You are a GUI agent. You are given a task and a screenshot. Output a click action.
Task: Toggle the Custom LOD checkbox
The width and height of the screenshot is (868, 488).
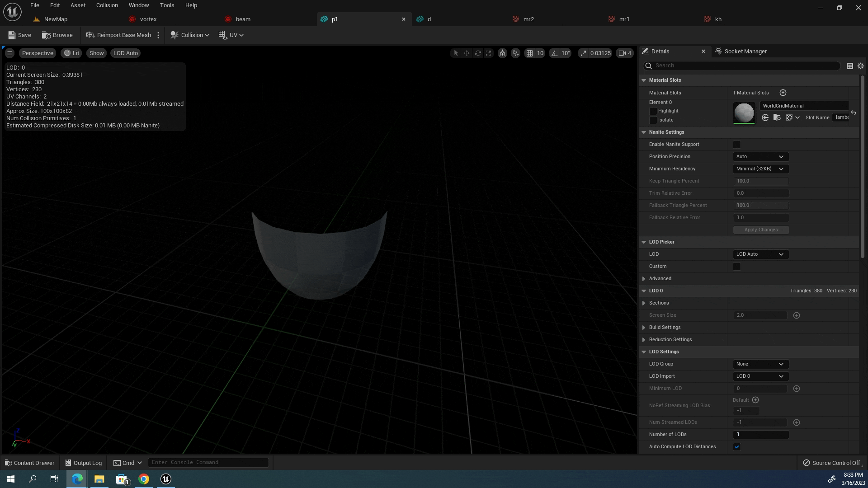[x=737, y=267]
